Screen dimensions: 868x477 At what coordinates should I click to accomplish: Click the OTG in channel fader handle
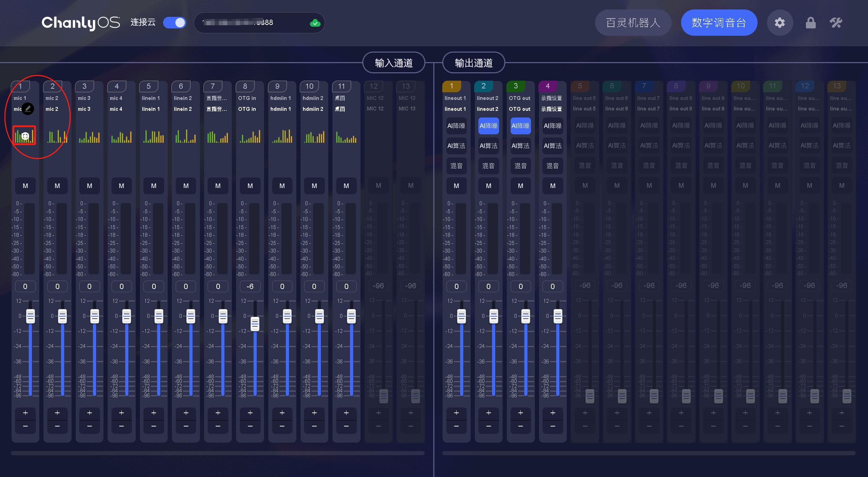[x=255, y=324]
